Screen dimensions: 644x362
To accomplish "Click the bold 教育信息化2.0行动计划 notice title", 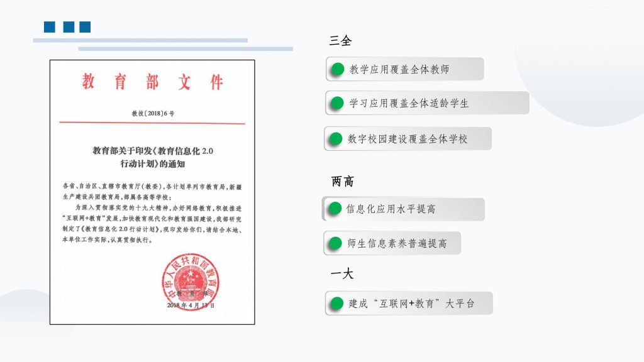I will click(x=153, y=157).
